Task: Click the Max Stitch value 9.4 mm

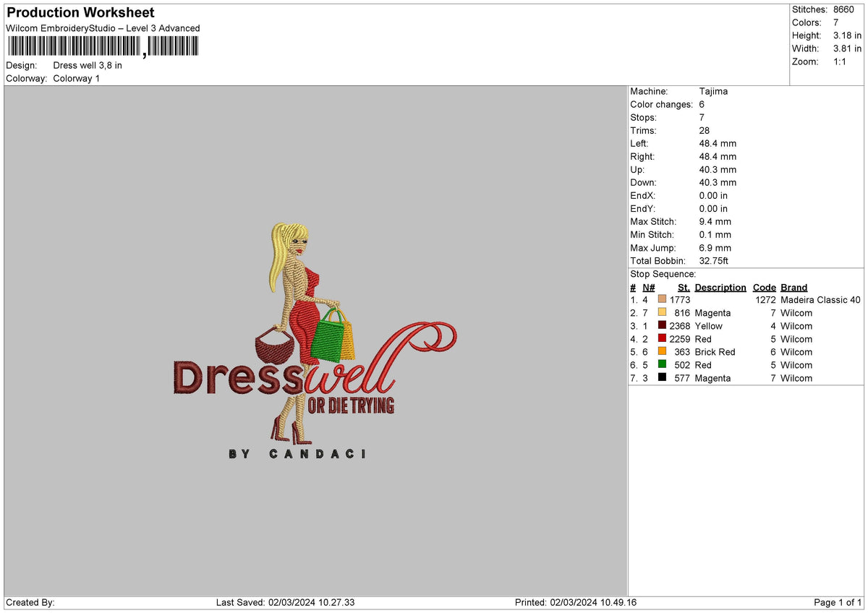Action: (x=715, y=221)
